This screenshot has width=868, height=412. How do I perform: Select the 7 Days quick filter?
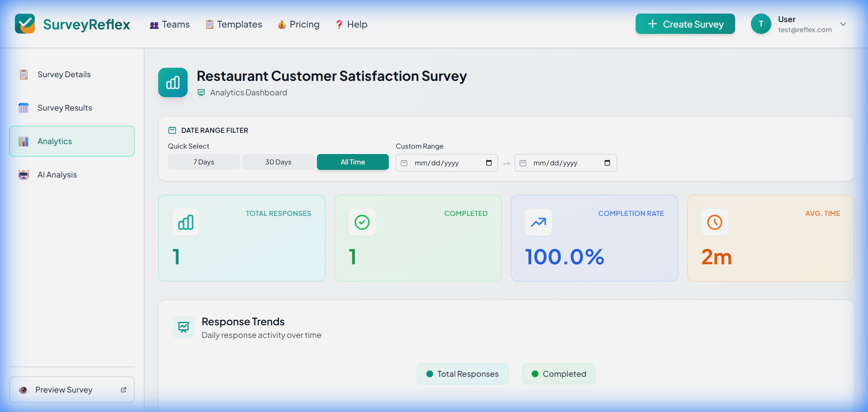203,162
